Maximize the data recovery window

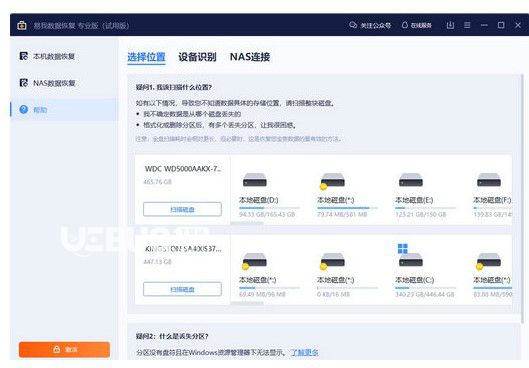coord(501,25)
